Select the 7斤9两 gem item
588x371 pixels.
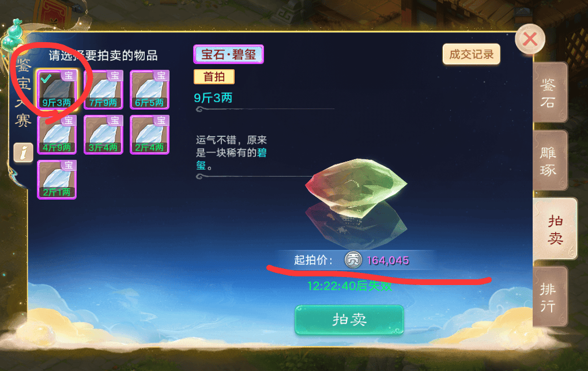coord(103,90)
